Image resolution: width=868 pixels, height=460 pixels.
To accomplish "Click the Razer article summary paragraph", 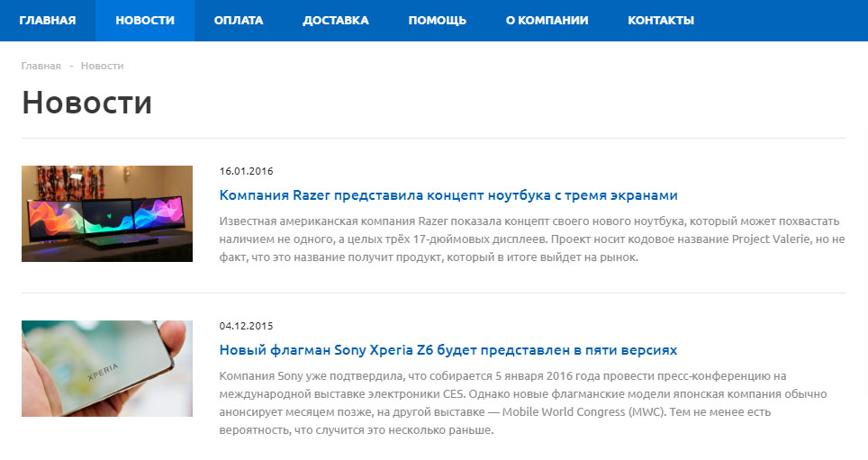I will click(531, 239).
